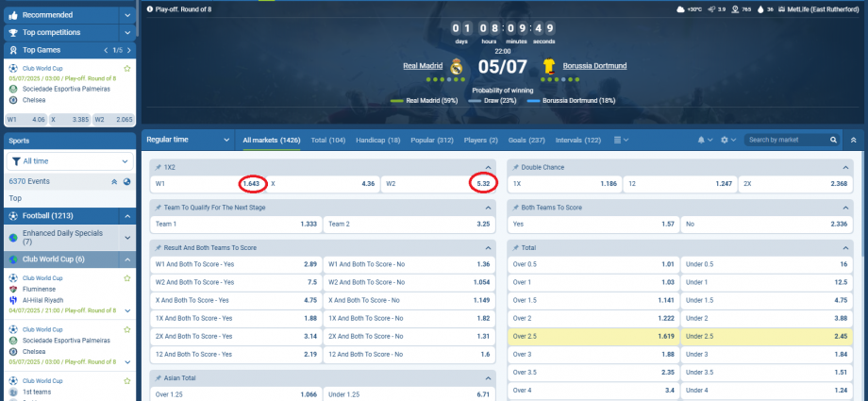This screenshot has height=401, width=868.
Task: Bet on Double Chance 1X at 1.186
Action: coord(564,184)
